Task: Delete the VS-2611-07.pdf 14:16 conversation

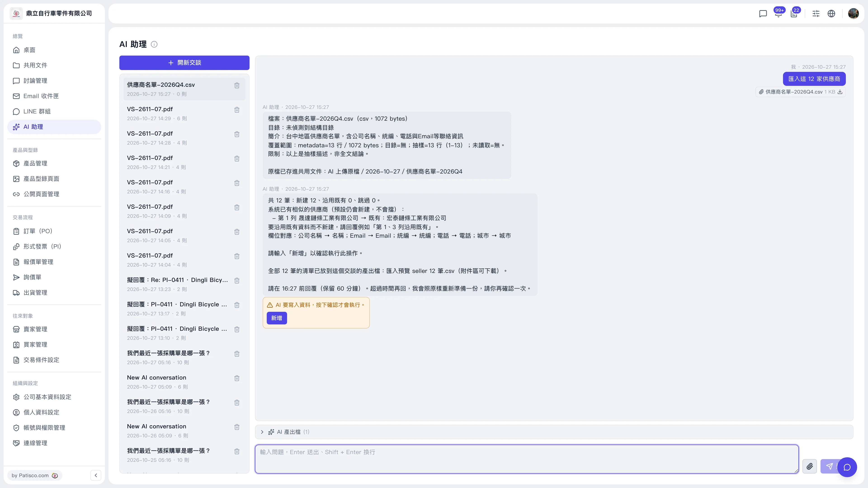Action: click(x=237, y=183)
